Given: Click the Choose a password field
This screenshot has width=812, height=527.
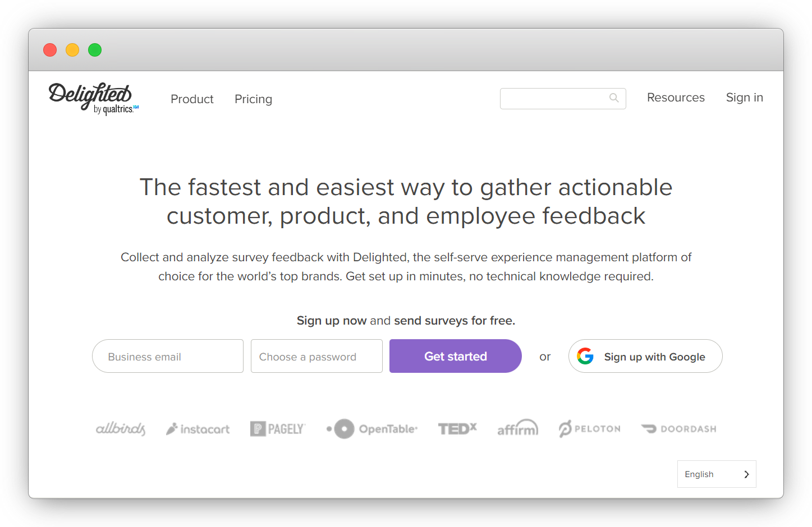Looking at the screenshot, I should pyautogui.click(x=316, y=356).
